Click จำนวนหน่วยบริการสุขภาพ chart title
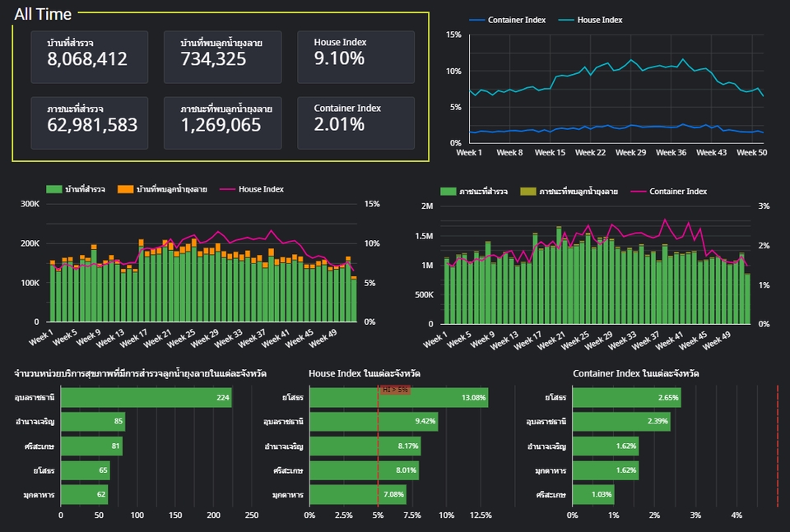Image resolution: width=790 pixels, height=532 pixels. tap(140, 373)
